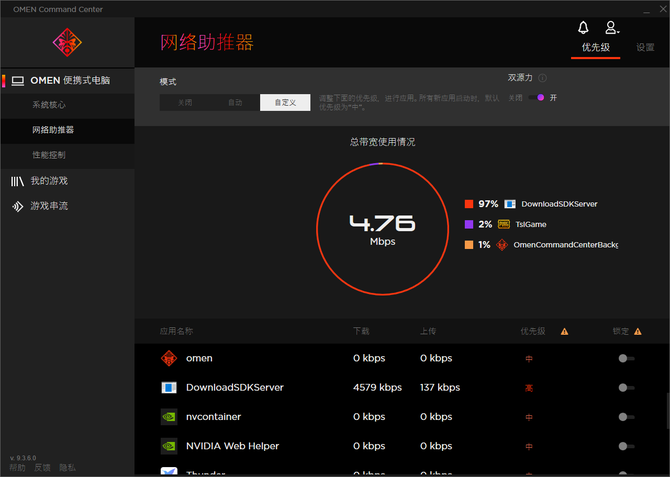The width and height of the screenshot is (670, 477).
Task: Sort by the 上传 column header
Action: click(x=428, y=331)
